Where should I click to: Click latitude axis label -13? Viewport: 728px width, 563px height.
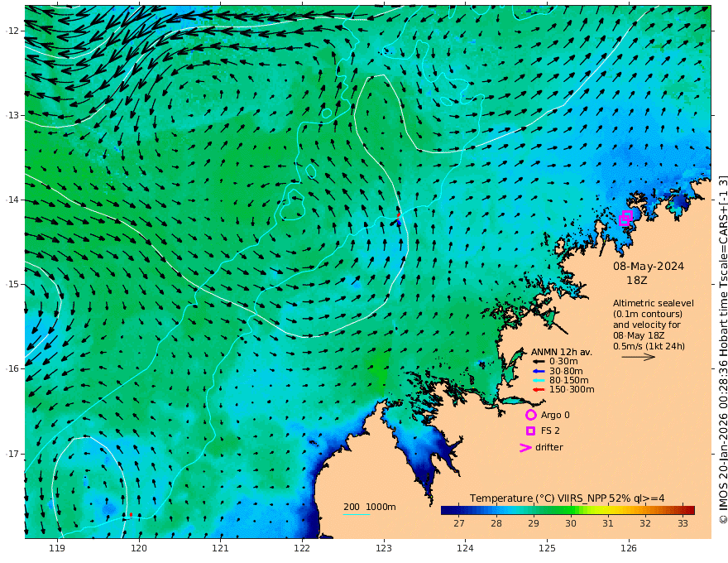[x=12, y=115]
